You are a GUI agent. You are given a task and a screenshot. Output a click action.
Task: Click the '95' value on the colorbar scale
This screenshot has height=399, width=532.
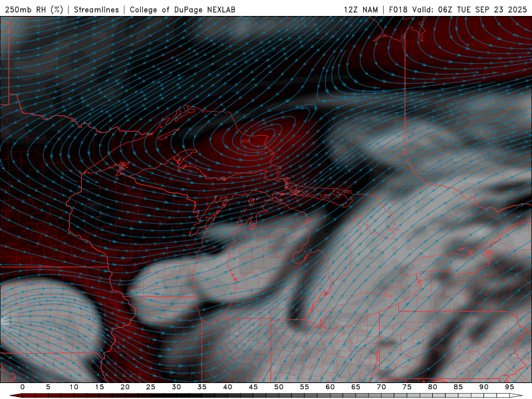(x=509, y=387)
